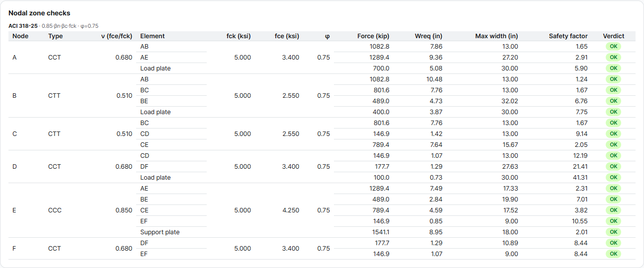Click the OK badge for safety factor 1.65
The height and width of the screenshot is (268, 644).
(613, 47)
